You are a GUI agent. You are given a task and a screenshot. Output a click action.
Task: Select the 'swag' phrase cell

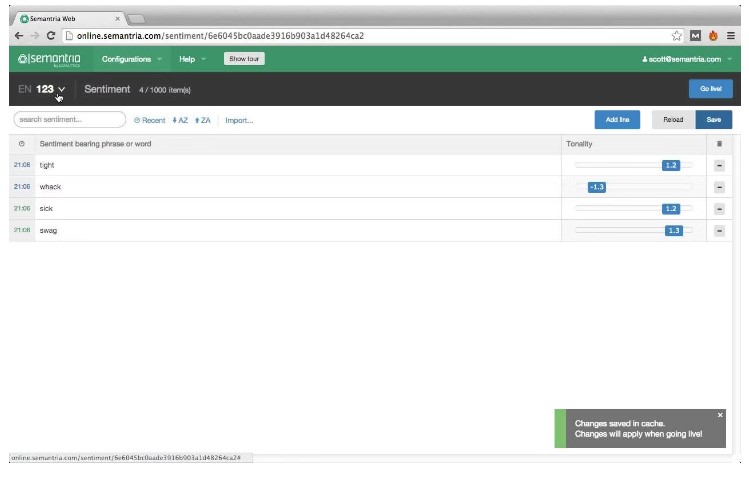pyautogui.click(x=298, y=231)
